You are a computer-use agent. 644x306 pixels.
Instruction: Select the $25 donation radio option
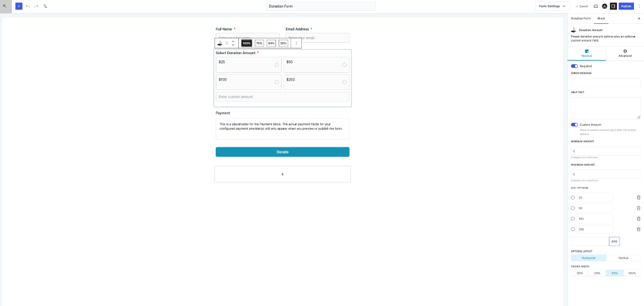tap(277, 65)
